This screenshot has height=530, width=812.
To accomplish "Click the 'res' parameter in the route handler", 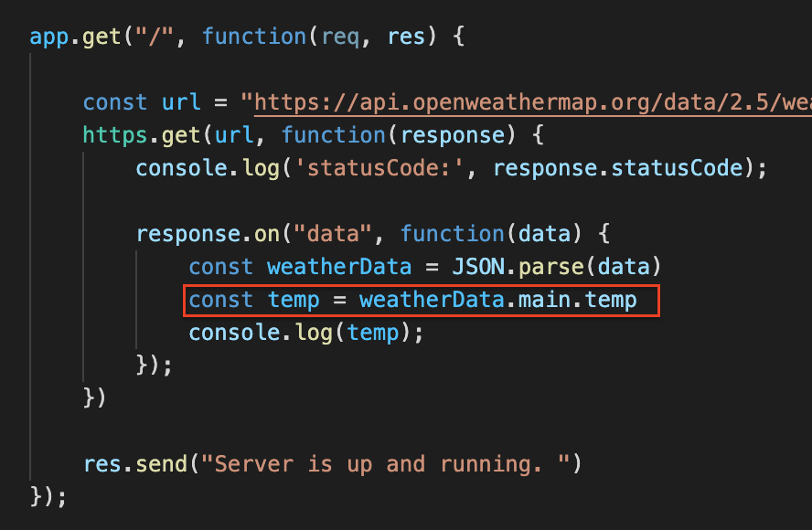I will pyautogui.click(x=406, y=37).
